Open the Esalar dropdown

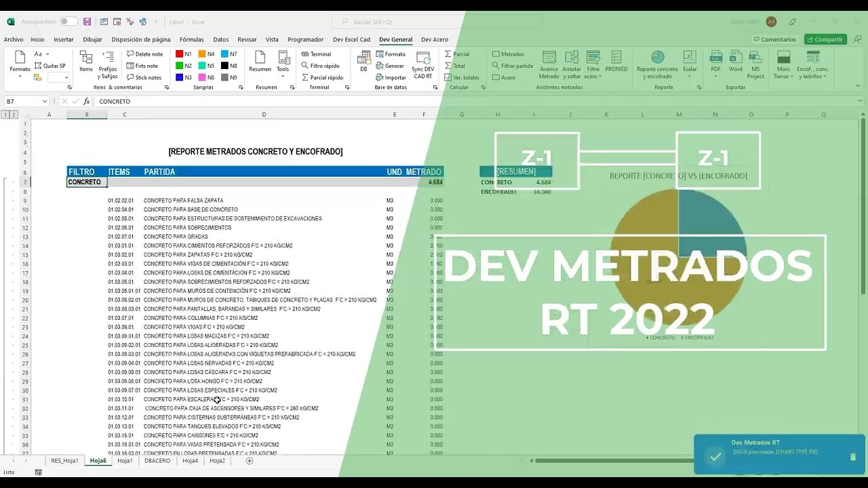point(690,64)
